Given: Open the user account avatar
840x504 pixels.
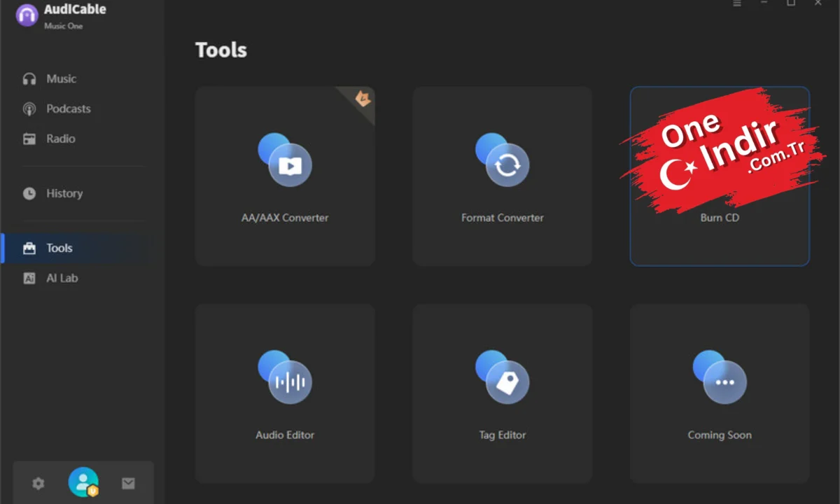Looking at the screenshot, I should [83, 482].
